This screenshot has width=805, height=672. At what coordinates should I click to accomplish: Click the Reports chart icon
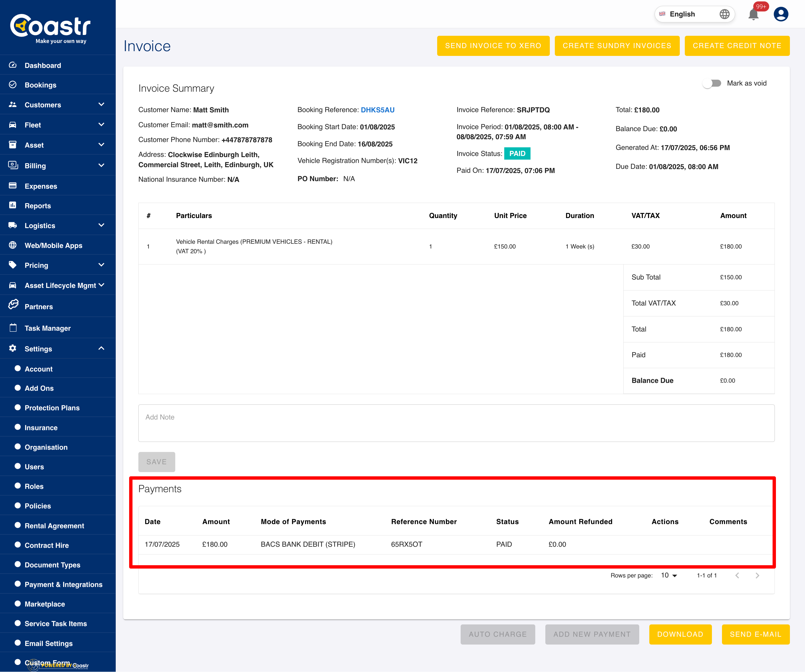(x=13, y=205)
